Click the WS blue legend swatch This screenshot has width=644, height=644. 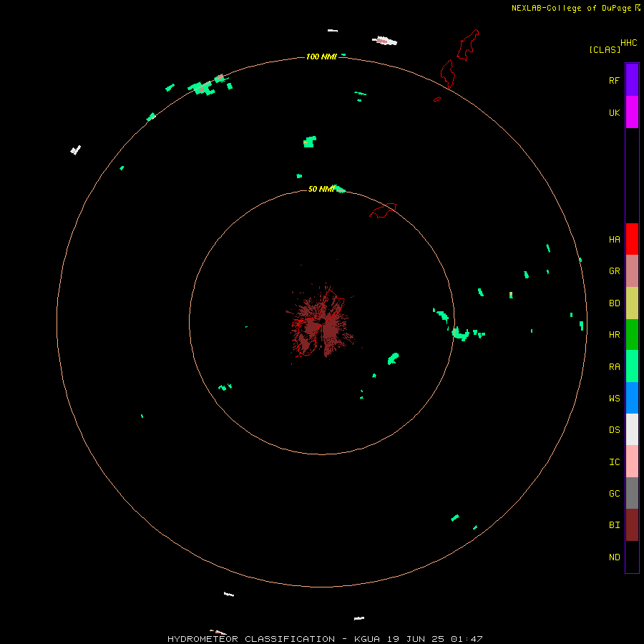click(x=632, y=398)
